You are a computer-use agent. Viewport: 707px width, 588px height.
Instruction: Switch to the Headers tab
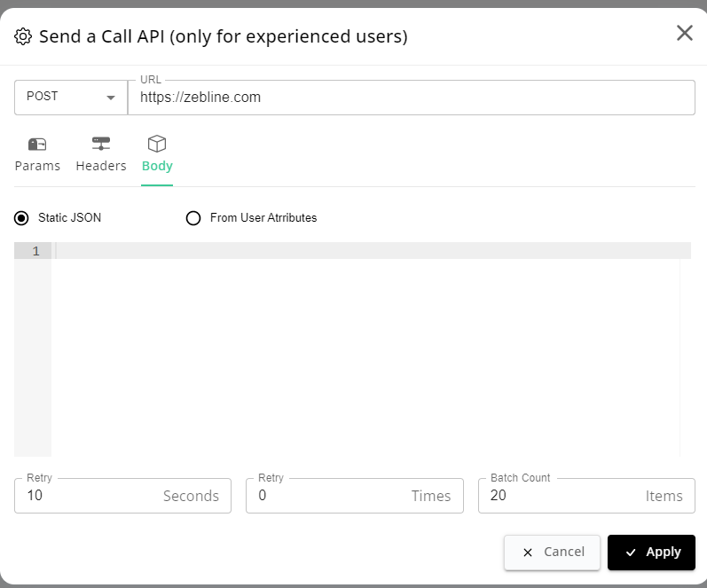click(101, 154)
